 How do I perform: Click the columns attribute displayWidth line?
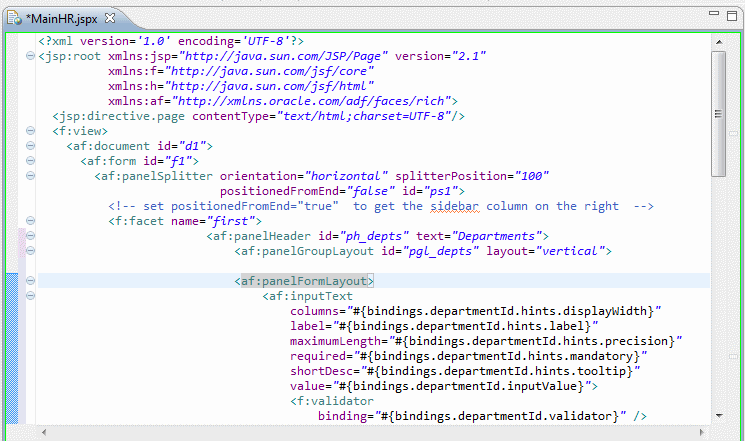tap(476, 311)
